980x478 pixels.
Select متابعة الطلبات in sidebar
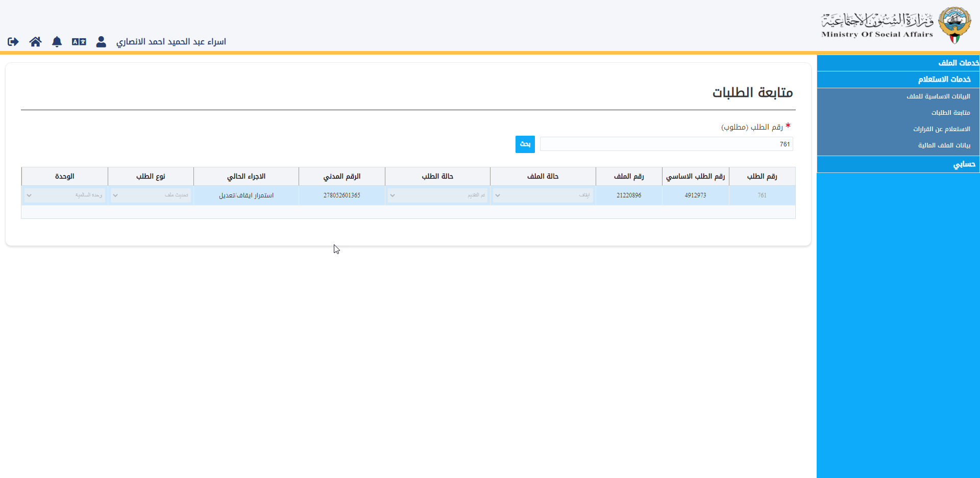click(950, 113)
